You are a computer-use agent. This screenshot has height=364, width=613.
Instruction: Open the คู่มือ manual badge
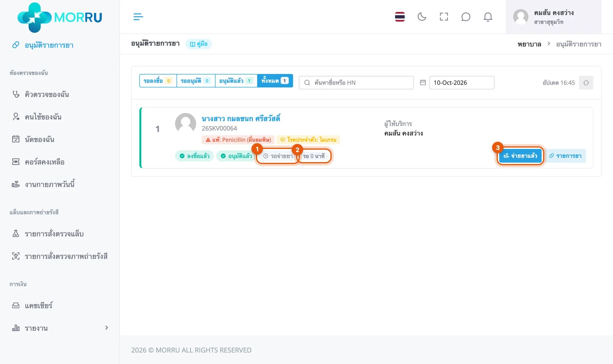[199, 44]
